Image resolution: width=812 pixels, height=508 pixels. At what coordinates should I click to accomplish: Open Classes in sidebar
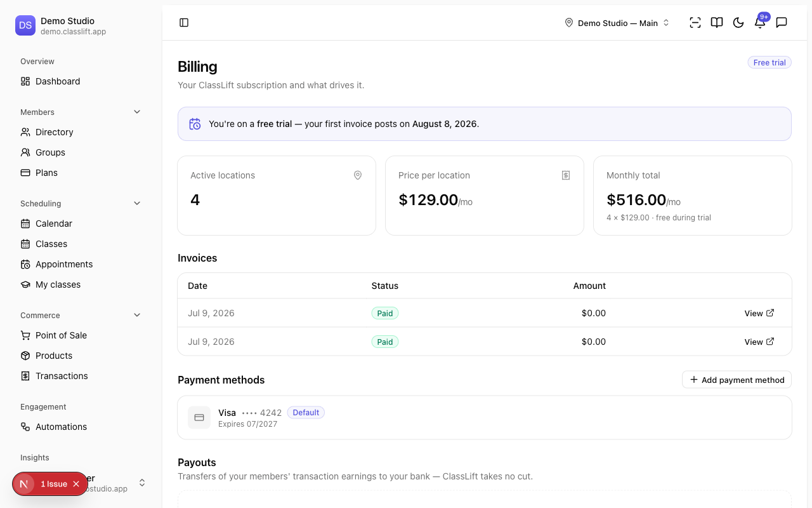click(x=81, y=244)
